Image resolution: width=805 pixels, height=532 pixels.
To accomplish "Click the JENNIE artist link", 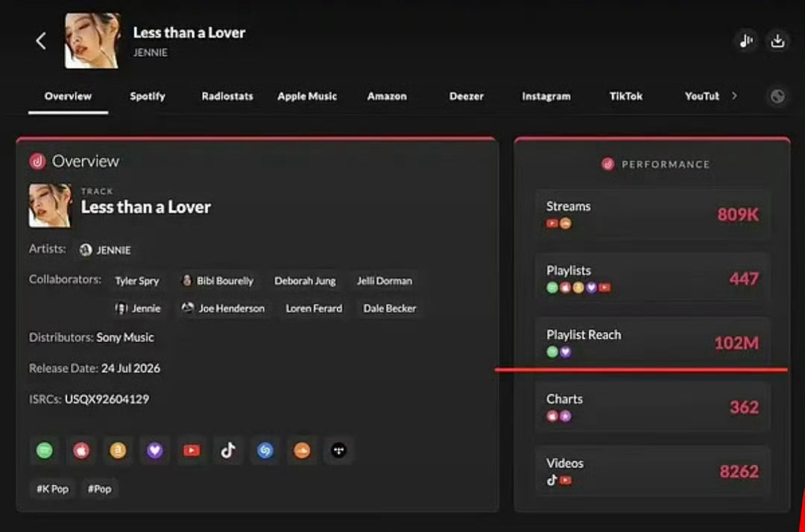I will pos(105,250).
